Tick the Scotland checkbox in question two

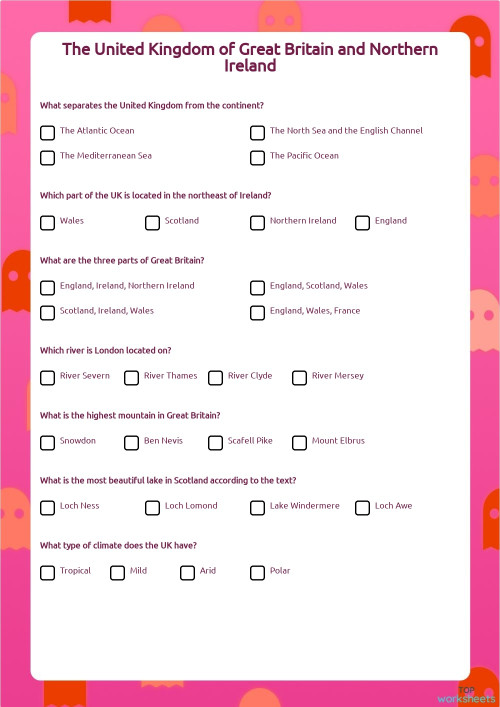click(152, 223)
